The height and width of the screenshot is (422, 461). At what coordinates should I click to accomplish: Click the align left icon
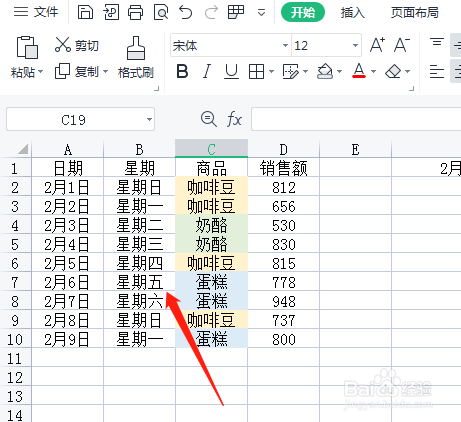[x=437, y=71]
